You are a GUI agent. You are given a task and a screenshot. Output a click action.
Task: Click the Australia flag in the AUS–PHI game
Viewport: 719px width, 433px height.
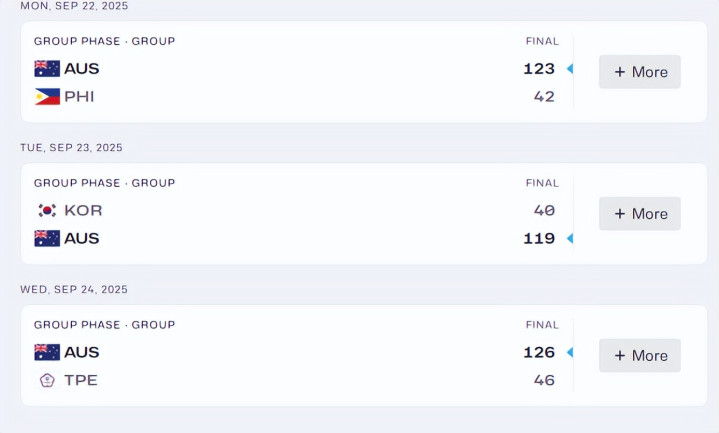coord(47,69)
